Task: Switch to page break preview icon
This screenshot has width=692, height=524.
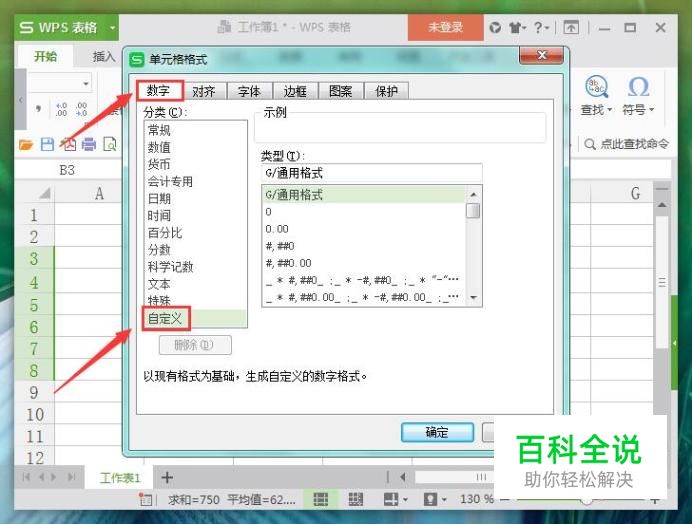Action: click(x=356, y=499)
